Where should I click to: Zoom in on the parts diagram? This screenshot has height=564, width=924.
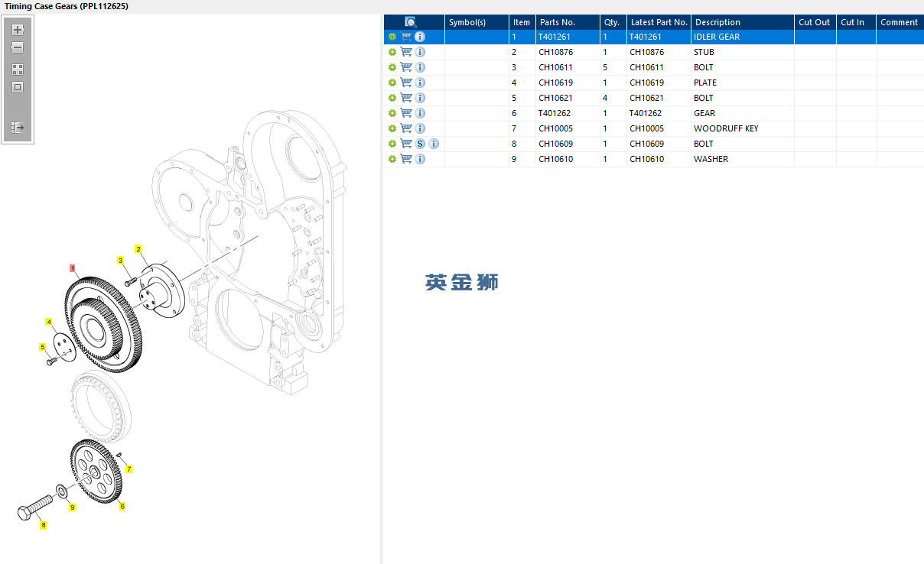coord(18,30)
